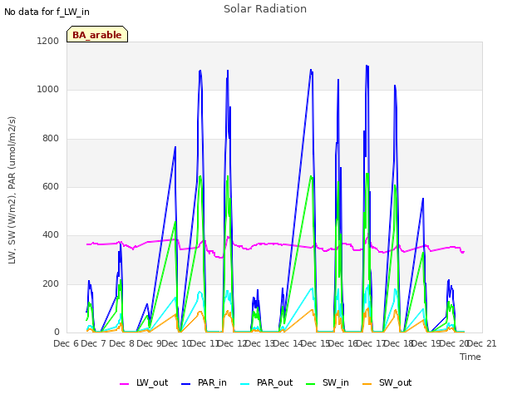The image size is (532, 399).
Task: Click the 0 y-axis tick label
Action: (57, 332)
